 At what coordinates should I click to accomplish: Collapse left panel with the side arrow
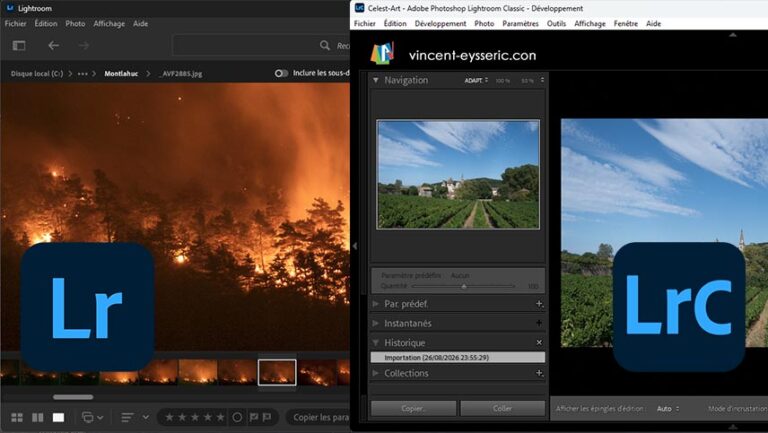355,246
